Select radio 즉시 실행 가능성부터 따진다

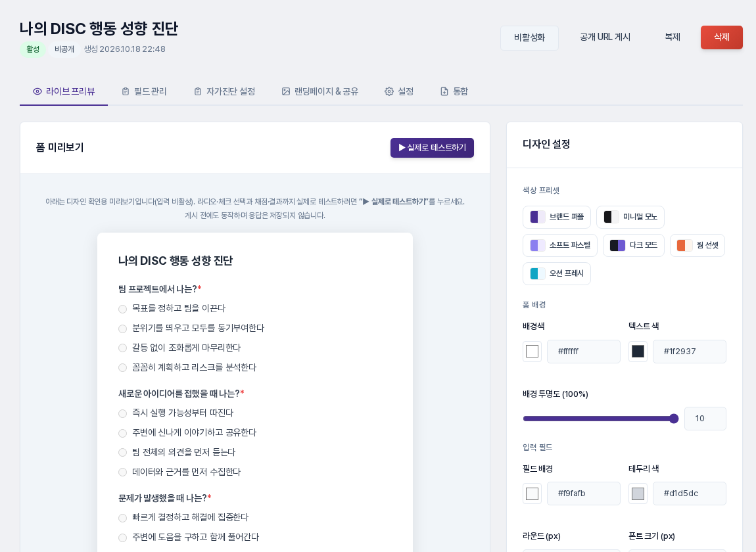click(122, 413)
